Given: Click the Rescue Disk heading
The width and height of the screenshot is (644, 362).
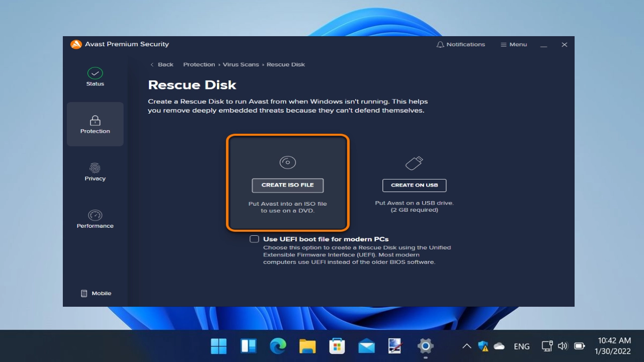Looking at the screenshot, I should coord(192,84).
